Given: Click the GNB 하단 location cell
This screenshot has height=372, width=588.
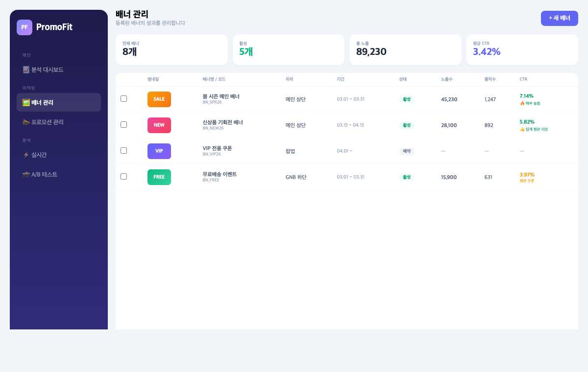Looking at the screenshot, I should coord(296,177).
